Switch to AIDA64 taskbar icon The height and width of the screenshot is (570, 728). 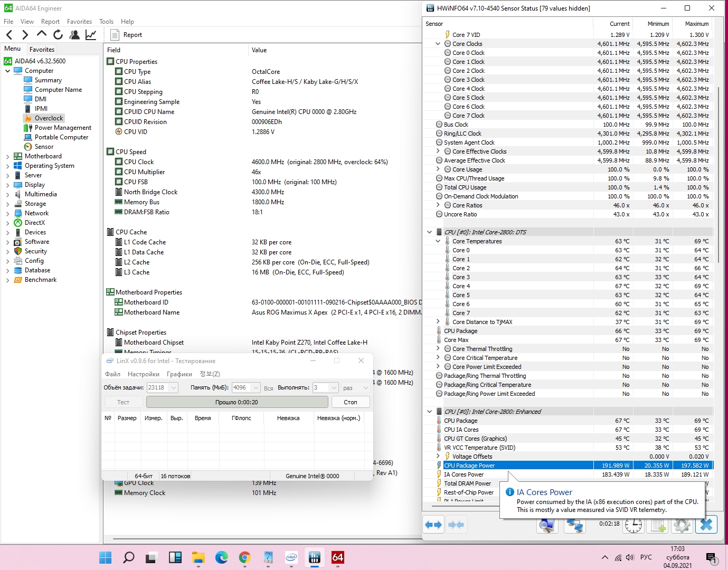[x=338, y=557]
